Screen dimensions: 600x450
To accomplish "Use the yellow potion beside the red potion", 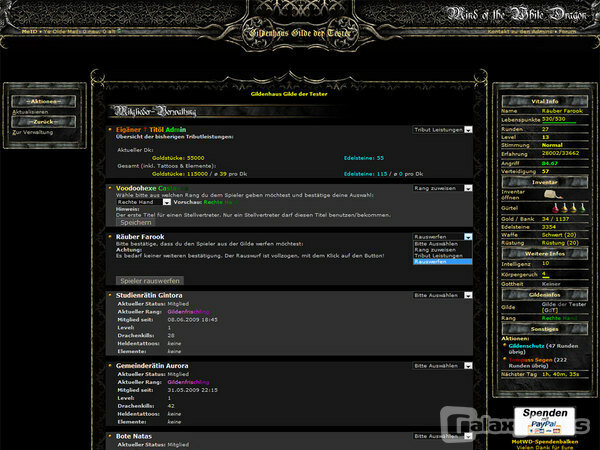I will pos(565,208).
